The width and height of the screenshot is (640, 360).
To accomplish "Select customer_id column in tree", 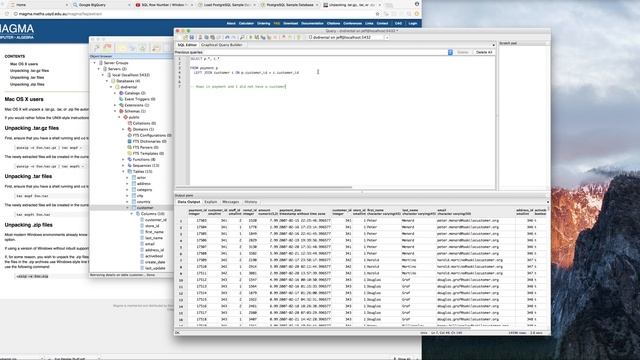I will pyautogui.click(x=156, y=220).
